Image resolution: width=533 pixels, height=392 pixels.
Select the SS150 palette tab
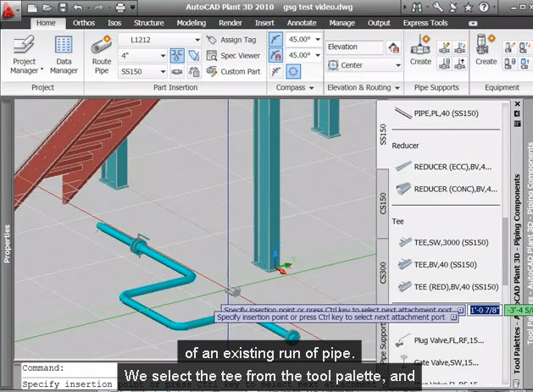click(383, 135)
